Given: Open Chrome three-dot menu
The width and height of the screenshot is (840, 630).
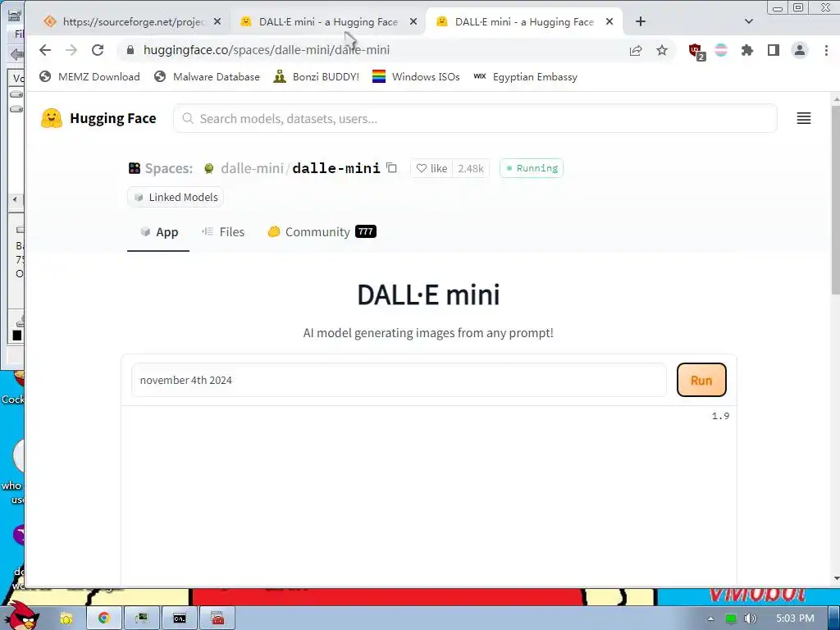Looking at the screenshot, I should [826, 50].
